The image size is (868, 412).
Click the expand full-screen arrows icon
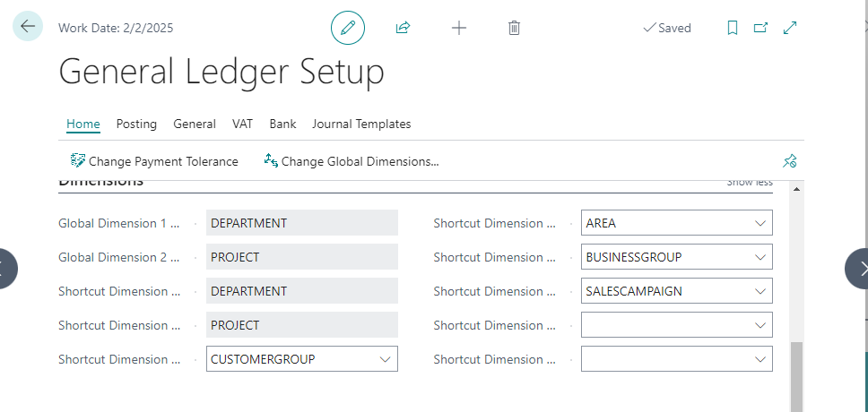click(x=790, y=28)
